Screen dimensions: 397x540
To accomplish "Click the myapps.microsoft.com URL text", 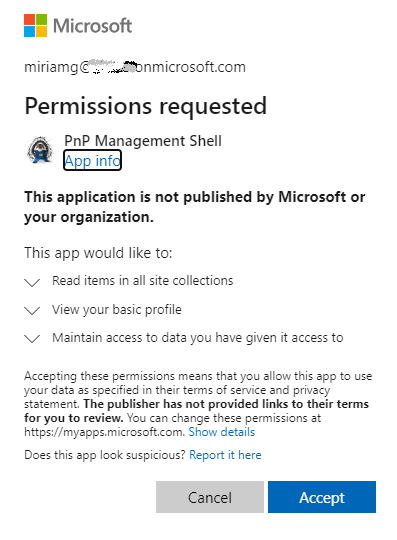I will click(104, 432).
